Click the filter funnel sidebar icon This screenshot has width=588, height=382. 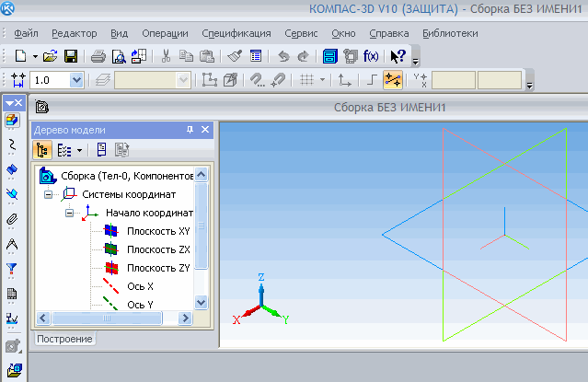(x=12, y=269)
